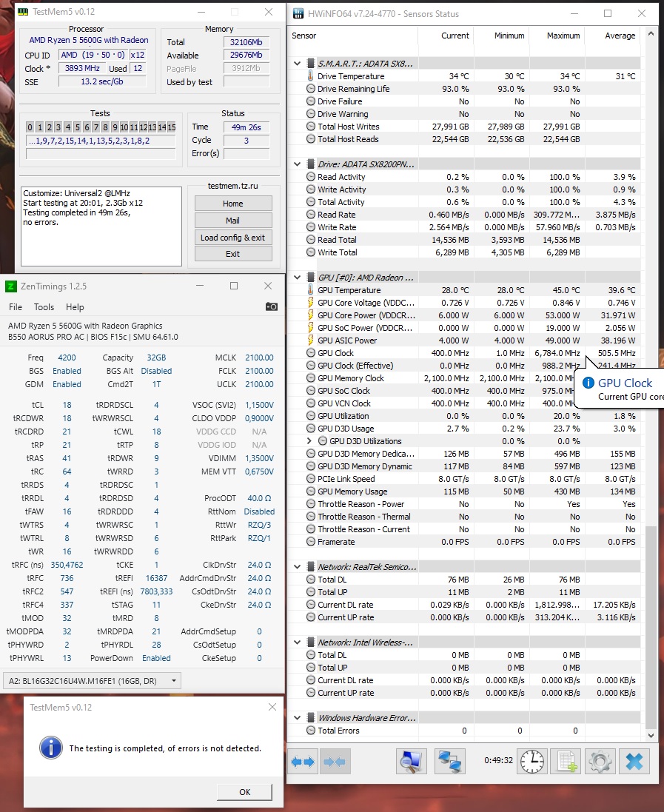Click the tRFC (ns) 350,4762 value
664x812 pixels.
coord(67,565)
